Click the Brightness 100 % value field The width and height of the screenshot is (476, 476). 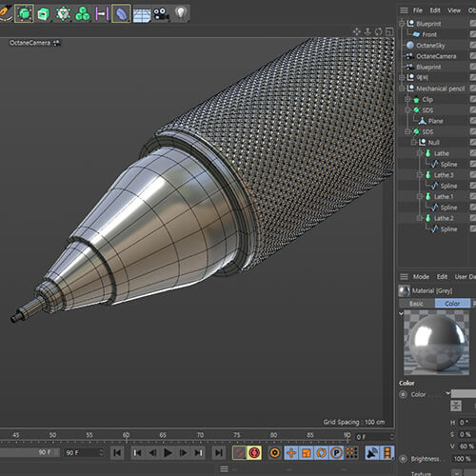click(x=464, y=459)
